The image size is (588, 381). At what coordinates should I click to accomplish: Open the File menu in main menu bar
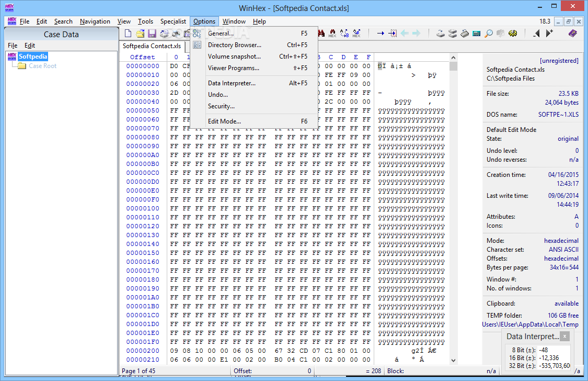pyautogui.click(x=25, y=21)
